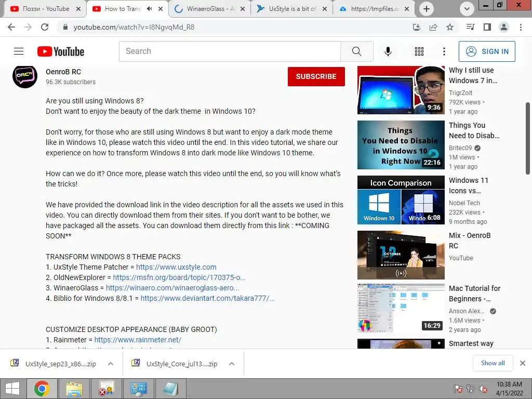This screenshot has width=532, height=399.
Task: Click the taskbar clock 10:38 AM
Action: [509, 384]
